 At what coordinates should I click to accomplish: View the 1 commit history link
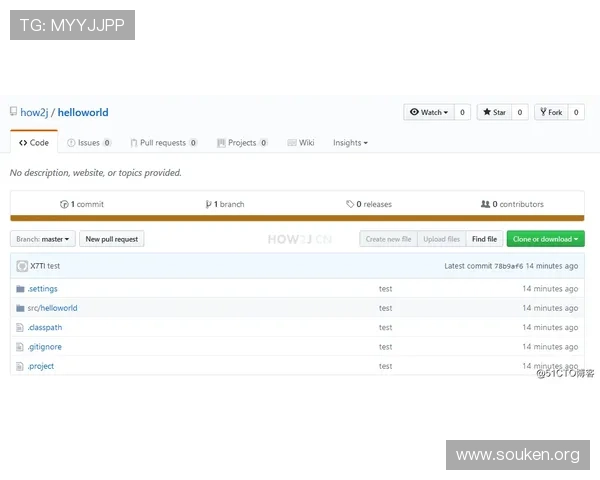pos(82,204)
